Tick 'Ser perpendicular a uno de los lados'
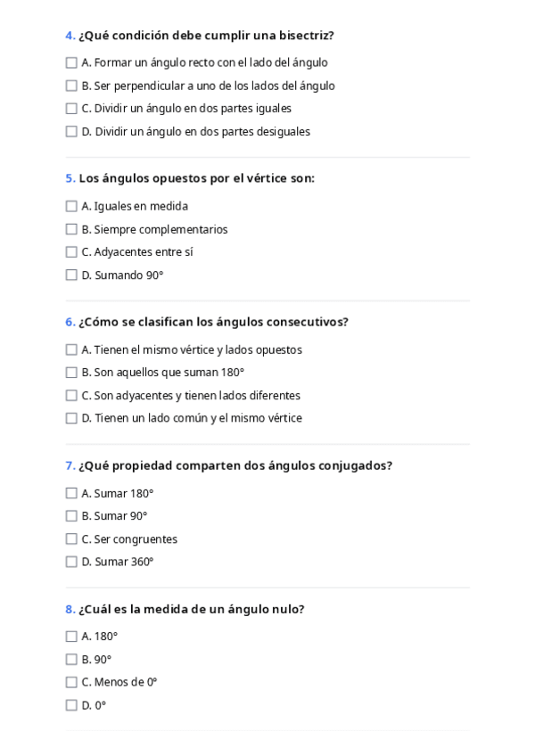The width and height of the screenshot is (535, 756). pyautogui.click(x=71, y=86)
